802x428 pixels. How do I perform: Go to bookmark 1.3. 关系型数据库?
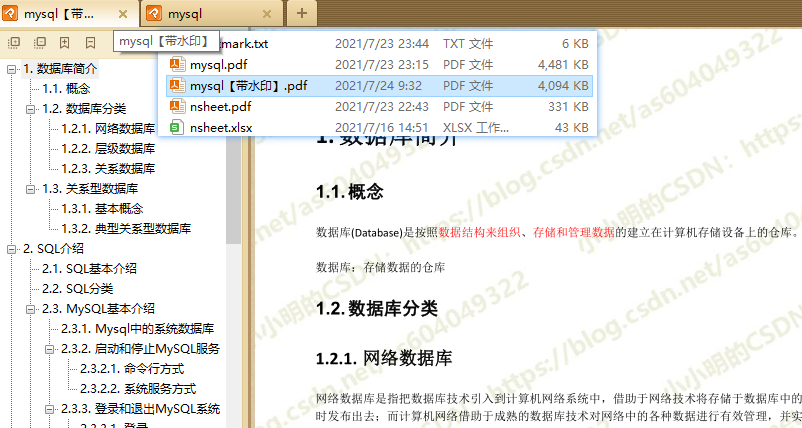tap(90, 188)
